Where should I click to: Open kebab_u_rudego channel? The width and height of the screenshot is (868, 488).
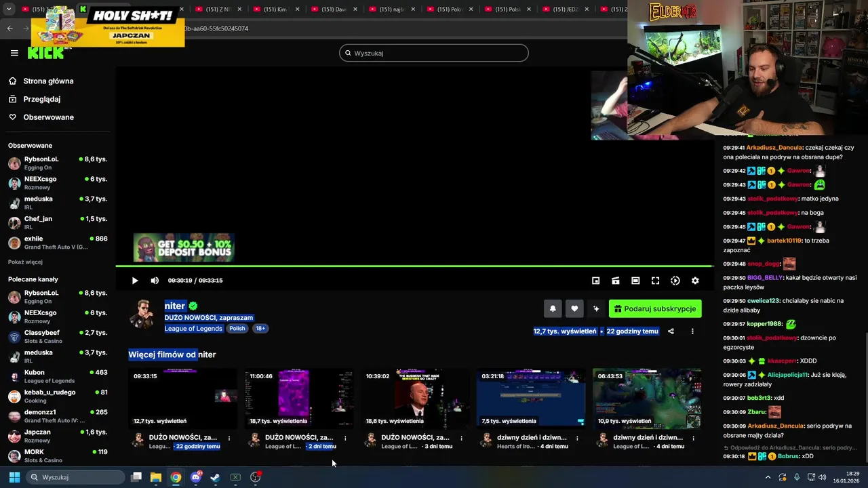58,396
